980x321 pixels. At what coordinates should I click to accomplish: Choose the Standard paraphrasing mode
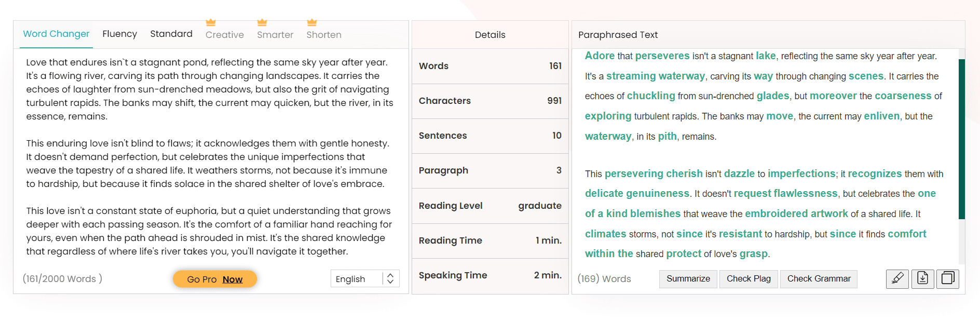pyautogui.click(x=171, y=34)
